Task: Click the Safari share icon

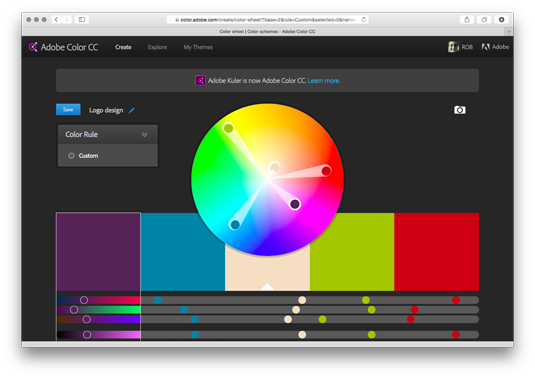Action: [x=467, y=20]
